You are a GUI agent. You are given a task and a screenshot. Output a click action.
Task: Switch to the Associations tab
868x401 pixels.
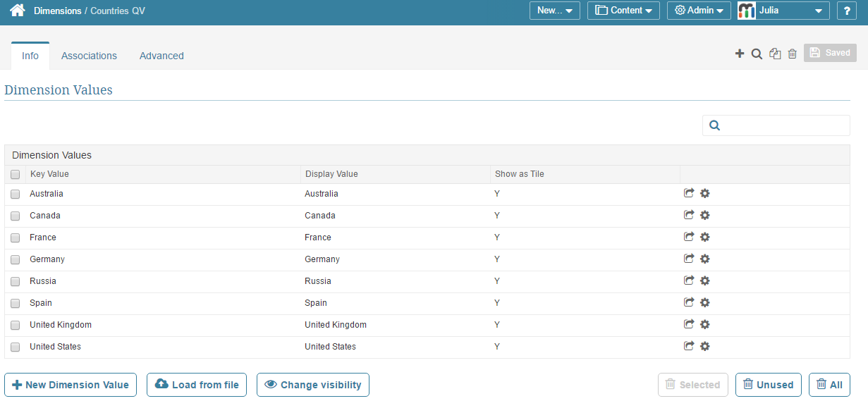(89, 56)
